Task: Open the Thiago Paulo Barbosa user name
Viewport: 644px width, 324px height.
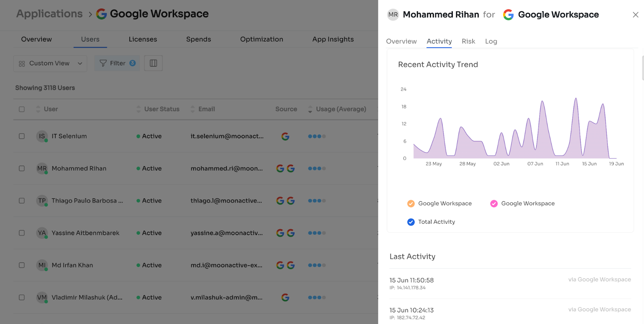Action: 87,201
